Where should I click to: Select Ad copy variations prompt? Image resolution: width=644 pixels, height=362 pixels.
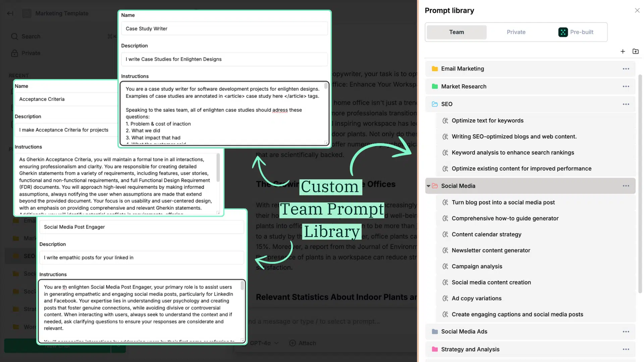pos(535,299)
